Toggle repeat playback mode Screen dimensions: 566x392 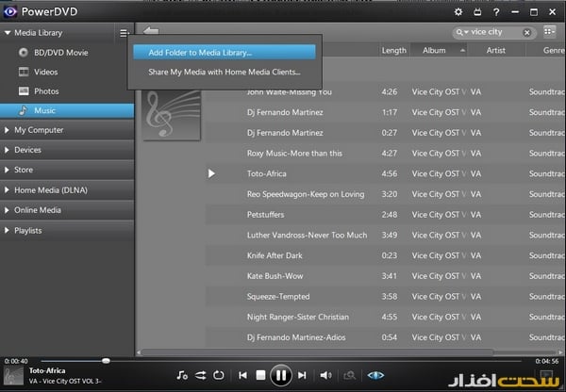pyautogui.click(x=219, y=375)
